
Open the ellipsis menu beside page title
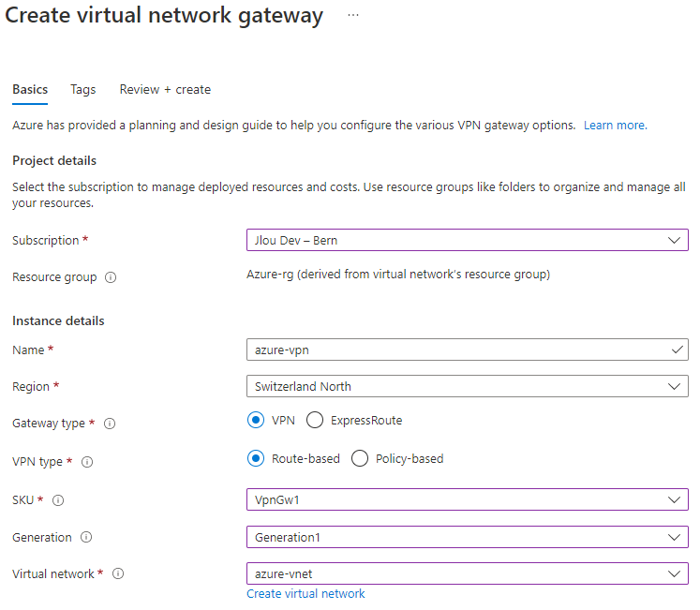352,15
